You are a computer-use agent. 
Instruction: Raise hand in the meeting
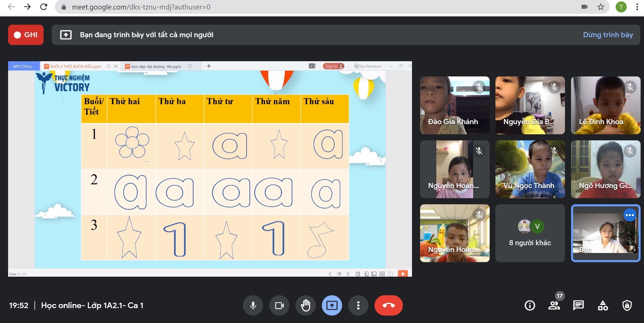(306, 305)
